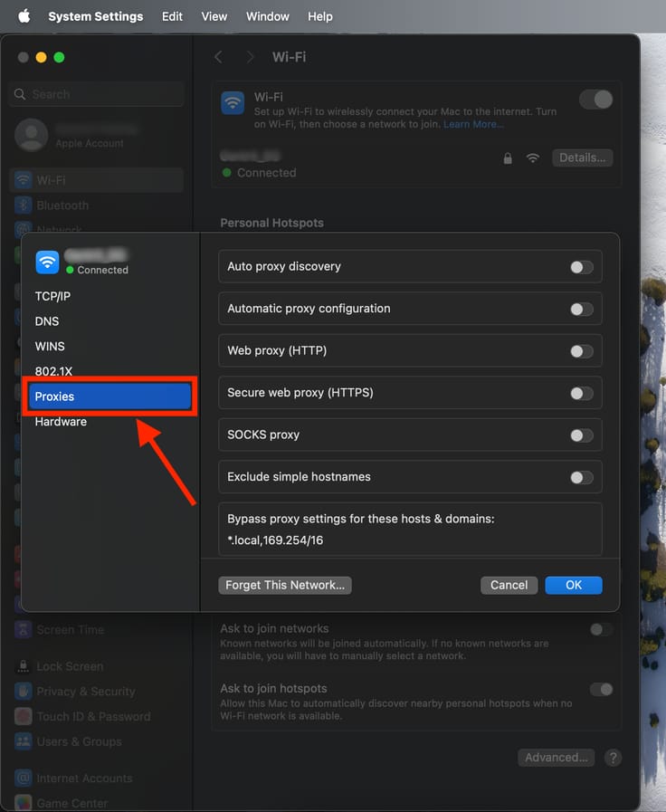Go back using the back chevron
The height and width of the screenshot is (812, 666).
pyautogui.click(x=218, y=57)
